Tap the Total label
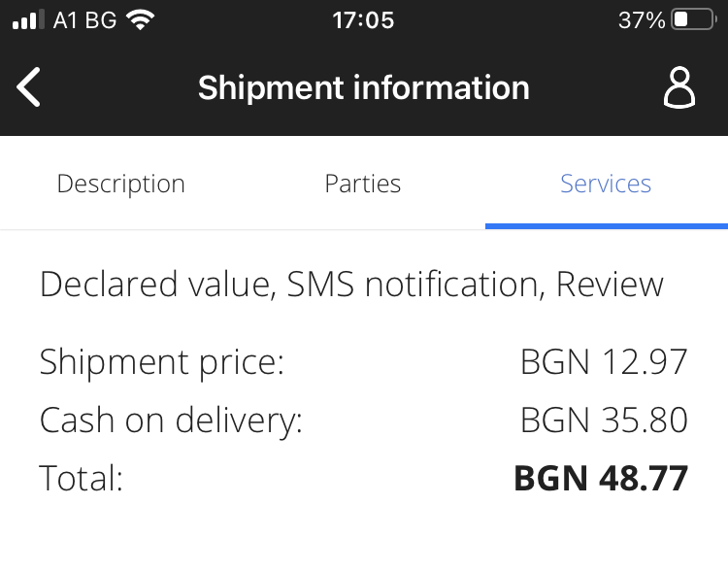Viewport: 728px width, 572px height. 81,479
